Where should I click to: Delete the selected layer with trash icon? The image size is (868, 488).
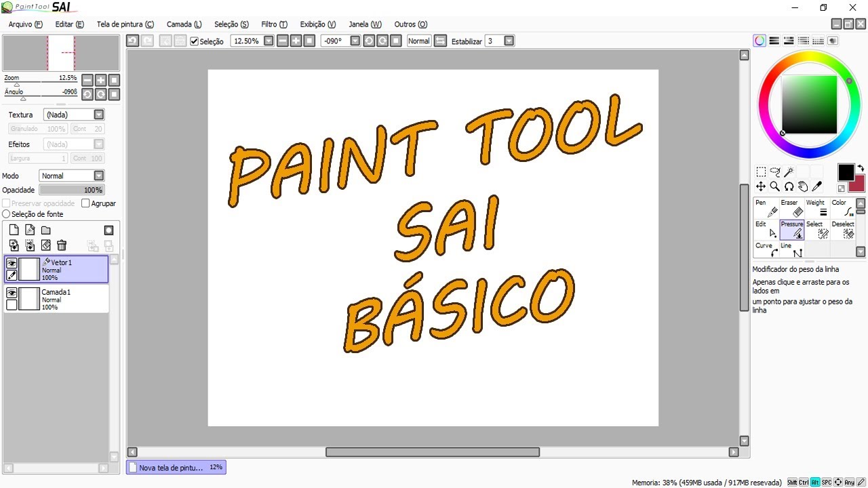pos(62,245)
